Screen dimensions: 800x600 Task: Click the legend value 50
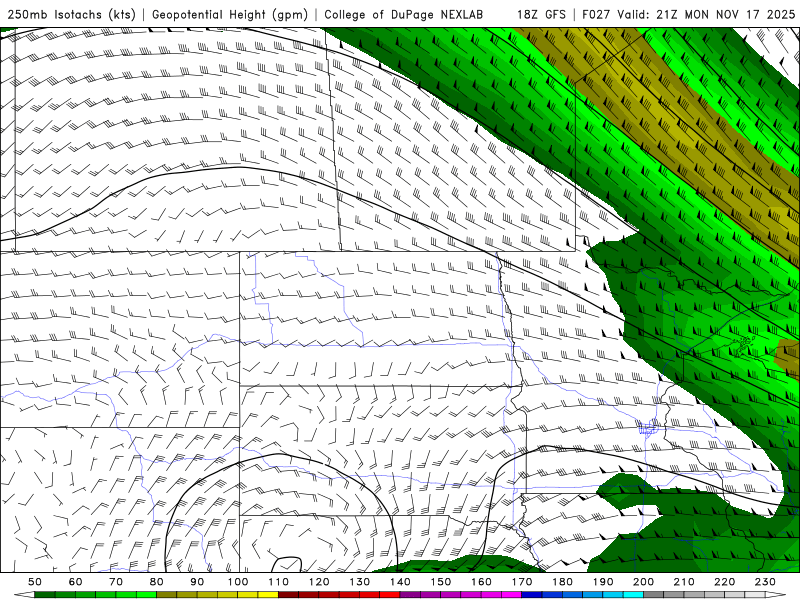point(35,582)
